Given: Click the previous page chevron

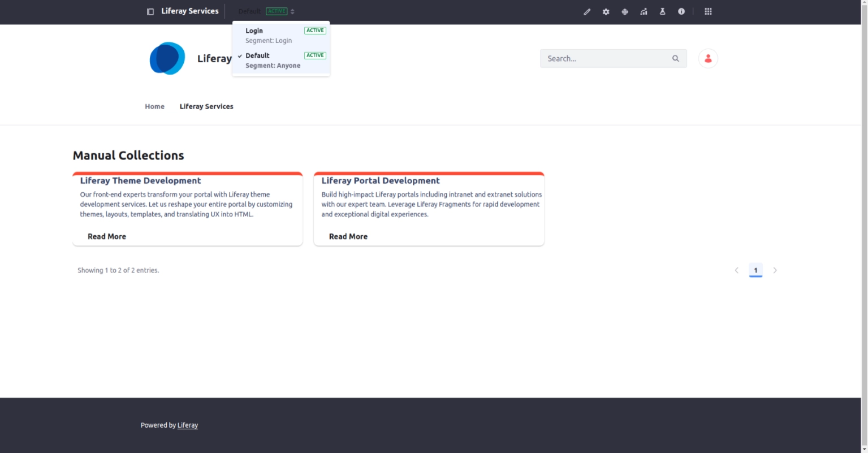Looking at the screenshot, I should coord(736,270).
